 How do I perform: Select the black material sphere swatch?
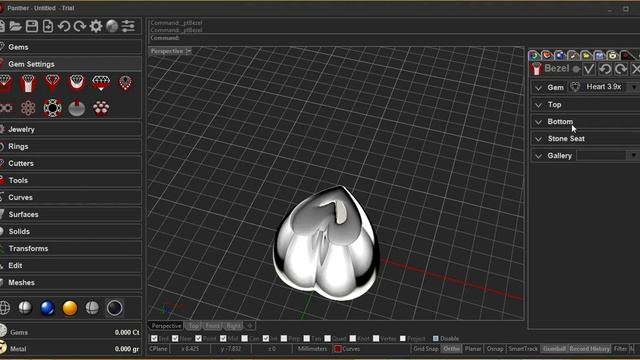click(x=114, y=308)
